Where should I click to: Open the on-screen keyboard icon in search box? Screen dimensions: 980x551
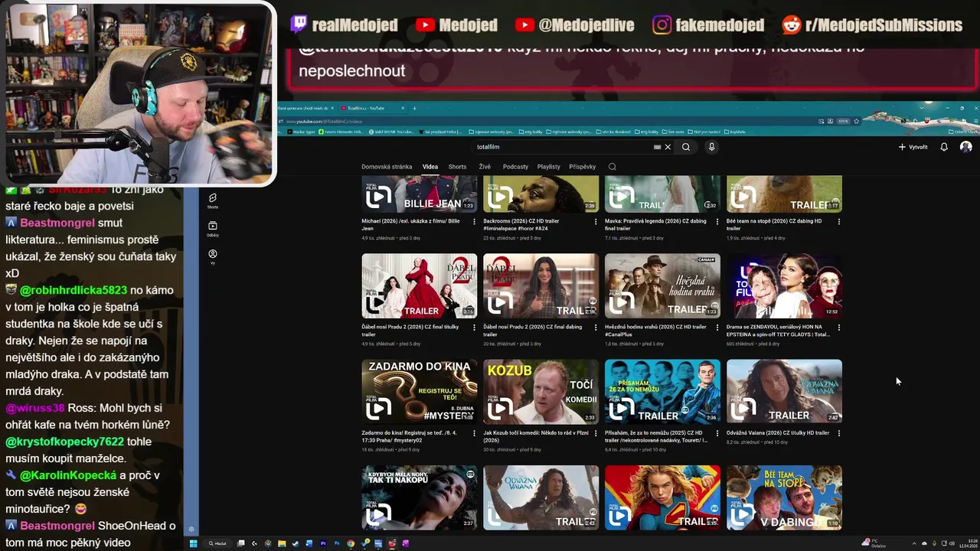657,147
